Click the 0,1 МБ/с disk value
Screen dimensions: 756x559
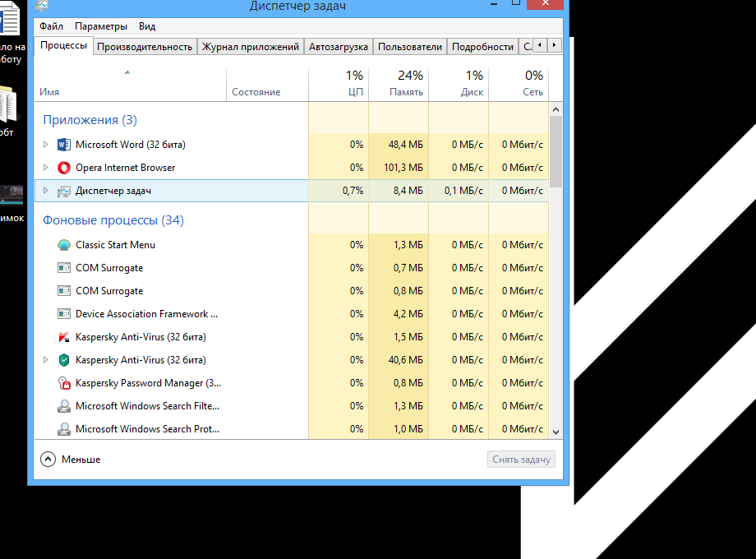pyautogui.click(x=463, y=191)
